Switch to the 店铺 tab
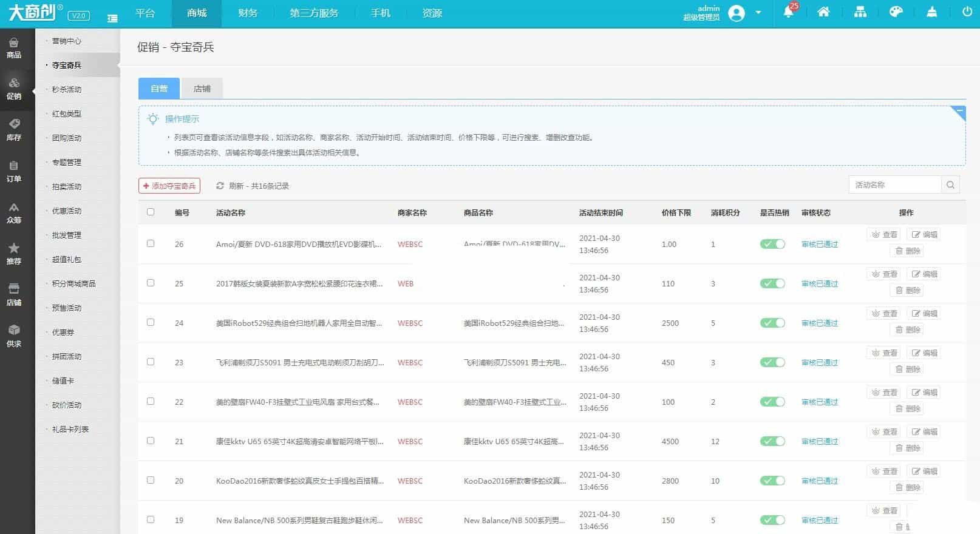 (x=202, y=89)
